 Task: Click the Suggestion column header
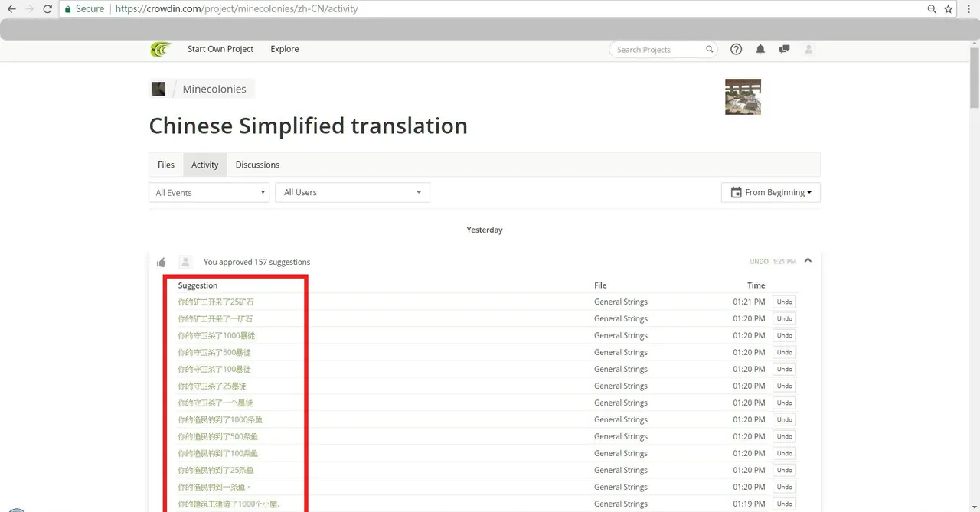point(198,285)
